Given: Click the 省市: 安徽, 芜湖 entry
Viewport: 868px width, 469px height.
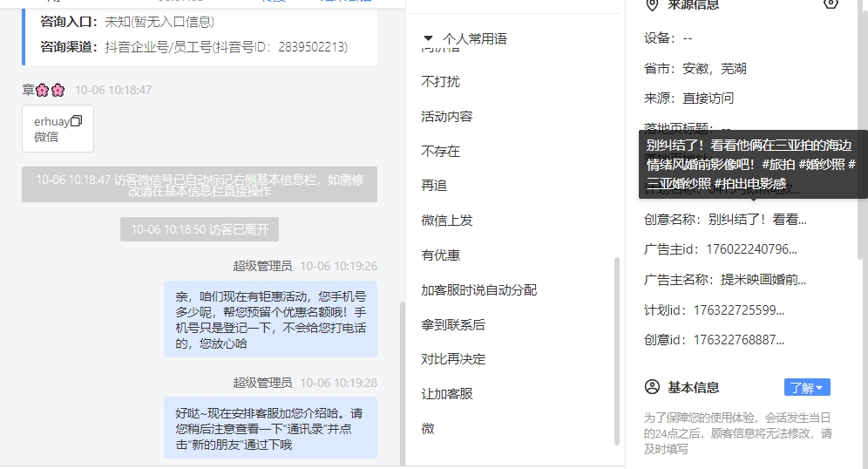Looking at the screenshot, I should pyautogui.click(x=695, y=69).
